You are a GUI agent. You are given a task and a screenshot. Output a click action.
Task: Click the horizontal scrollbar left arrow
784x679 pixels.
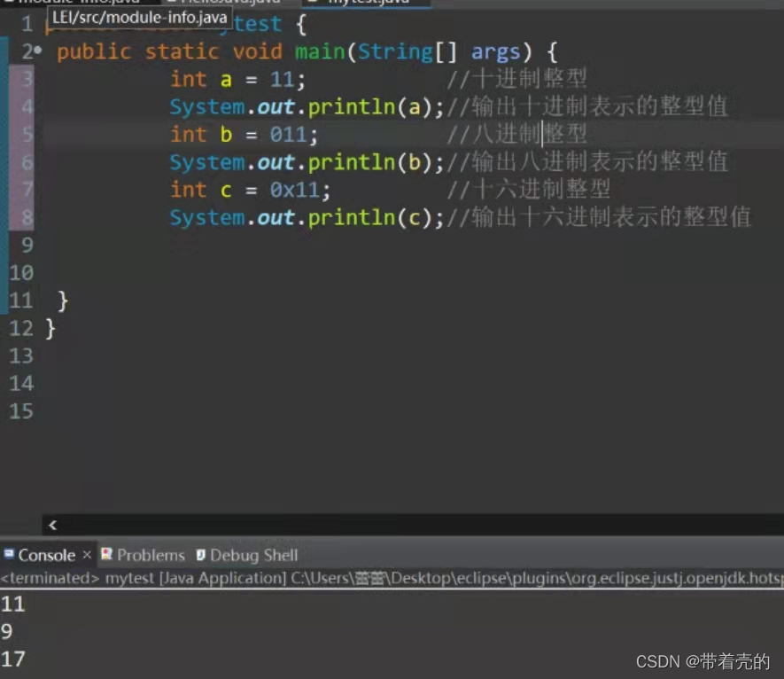(52, 525)
